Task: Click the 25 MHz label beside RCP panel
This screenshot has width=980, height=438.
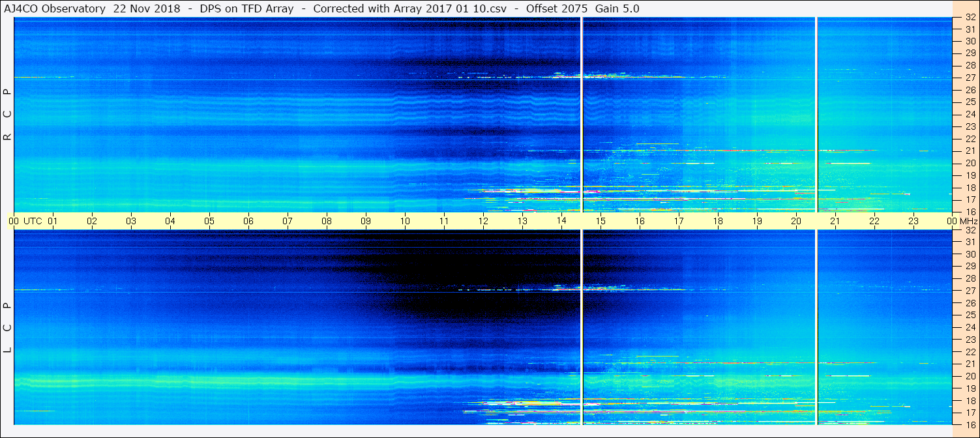Action: (970, 102)
